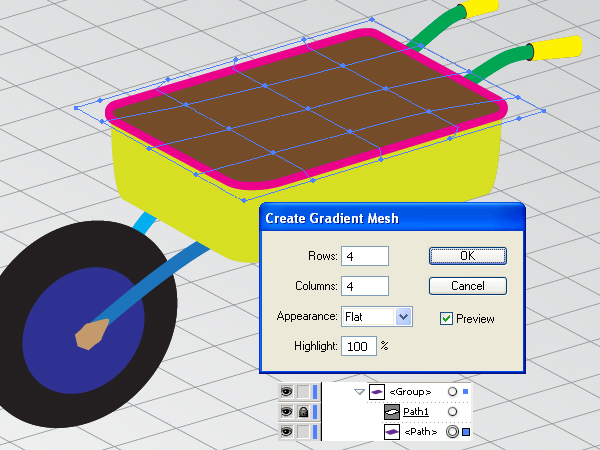Hide the <Group> layer via eye icon
The height and width of the screenshot is (450, 600).
[287, 391]
